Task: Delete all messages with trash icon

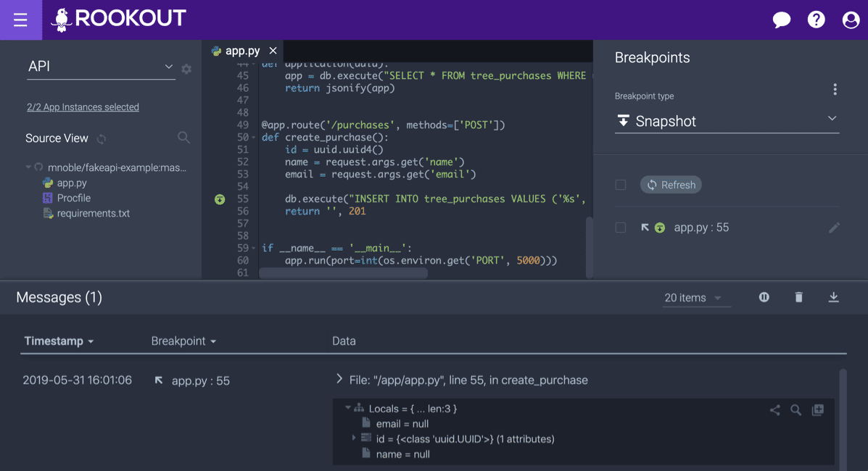Action: click(799, 297)
